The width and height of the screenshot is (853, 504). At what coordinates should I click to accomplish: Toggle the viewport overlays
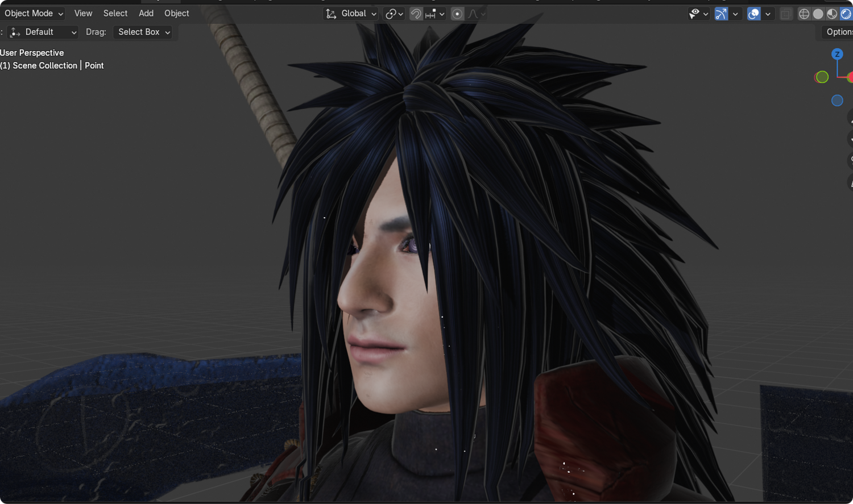tap(753, 14)
